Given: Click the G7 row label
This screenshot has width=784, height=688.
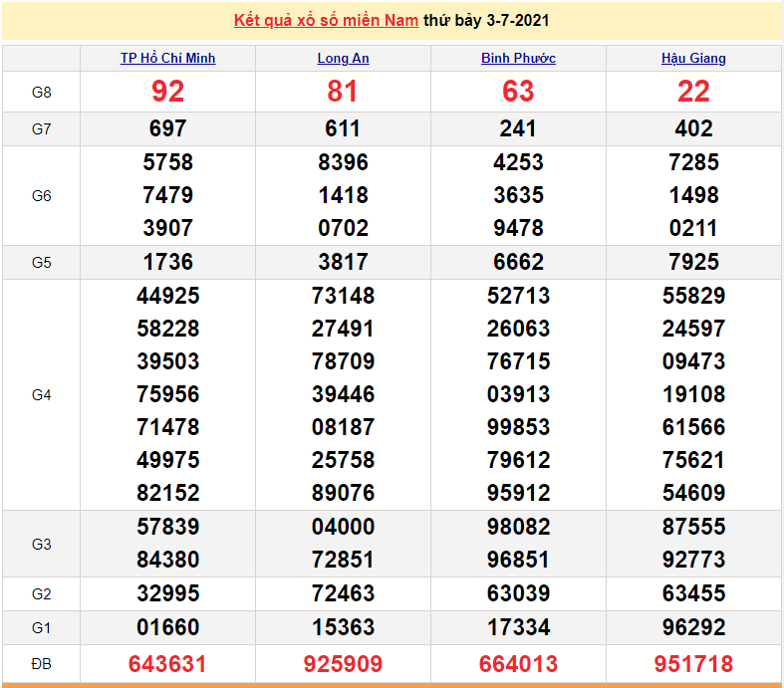Looking at the screenshot, I should coord(42,129).
